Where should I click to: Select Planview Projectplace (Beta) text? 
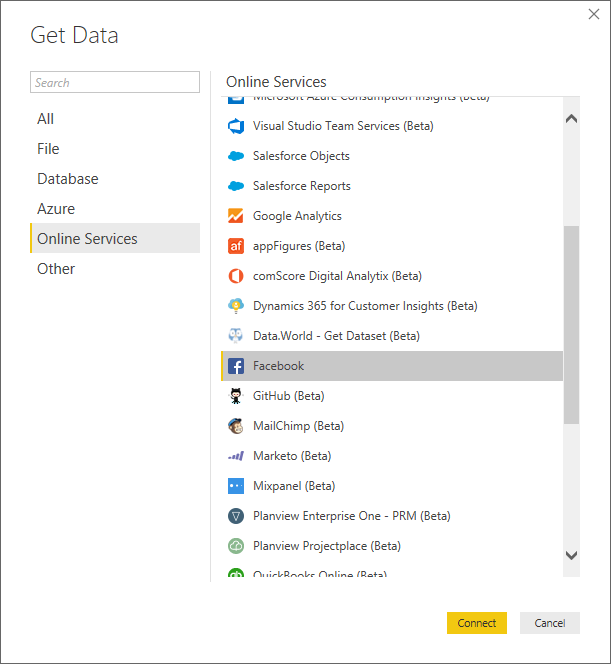(x=326, y=546)
